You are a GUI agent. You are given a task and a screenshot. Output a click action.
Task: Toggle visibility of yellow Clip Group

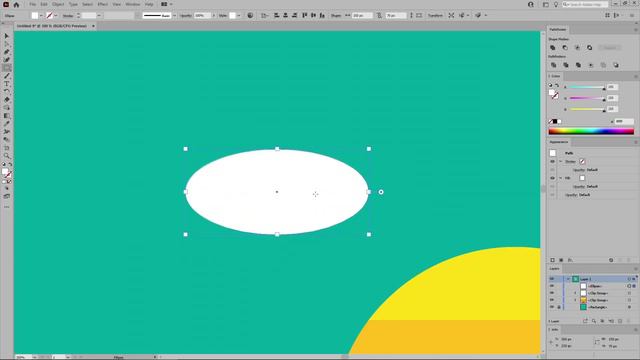point(552,300)
